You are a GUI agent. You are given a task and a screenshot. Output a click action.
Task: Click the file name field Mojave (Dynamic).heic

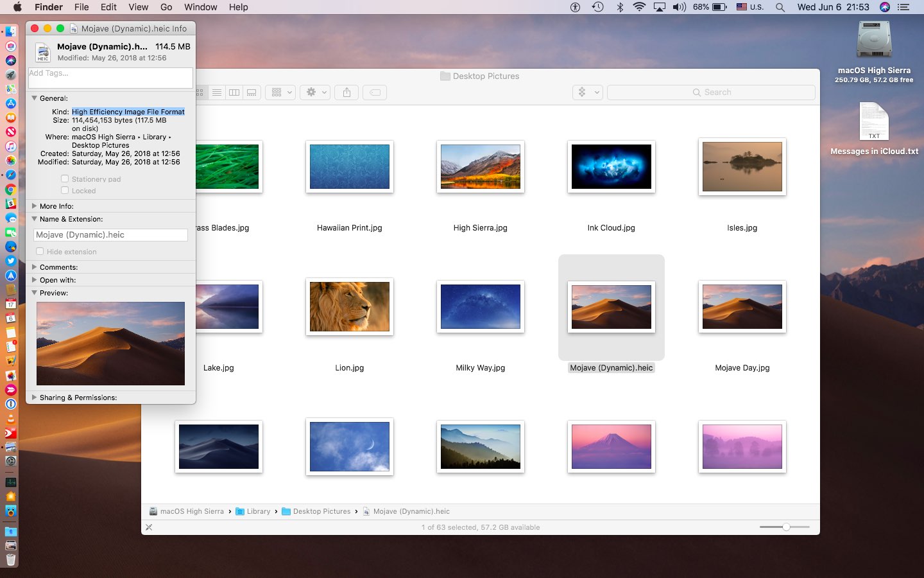[x=110, y=235]
